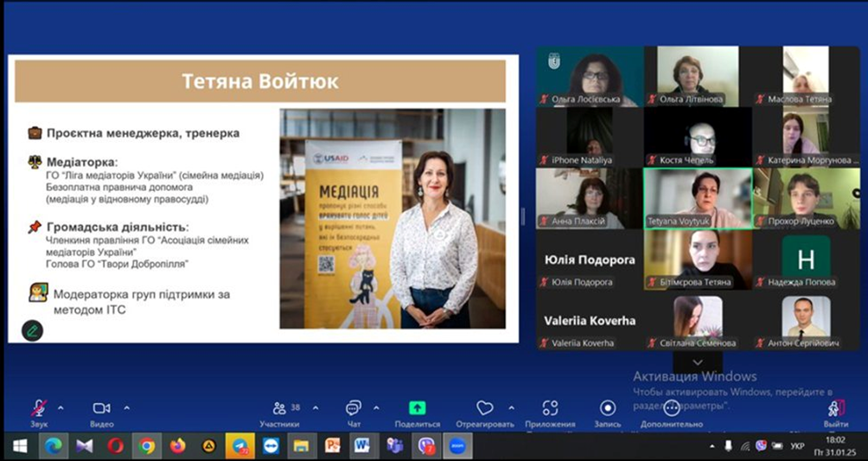The width and height of the screenshot is (868, 461).
Task: Open the chat (Чат) panel
Action: (353, 408)
